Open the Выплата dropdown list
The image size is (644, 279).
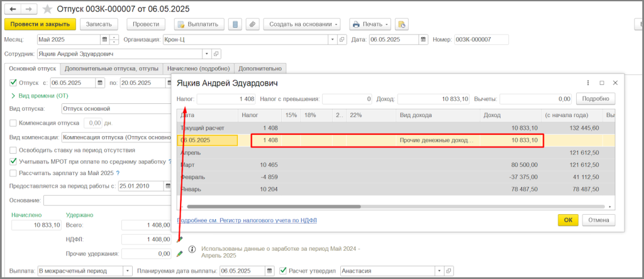(x=128, y=271)
